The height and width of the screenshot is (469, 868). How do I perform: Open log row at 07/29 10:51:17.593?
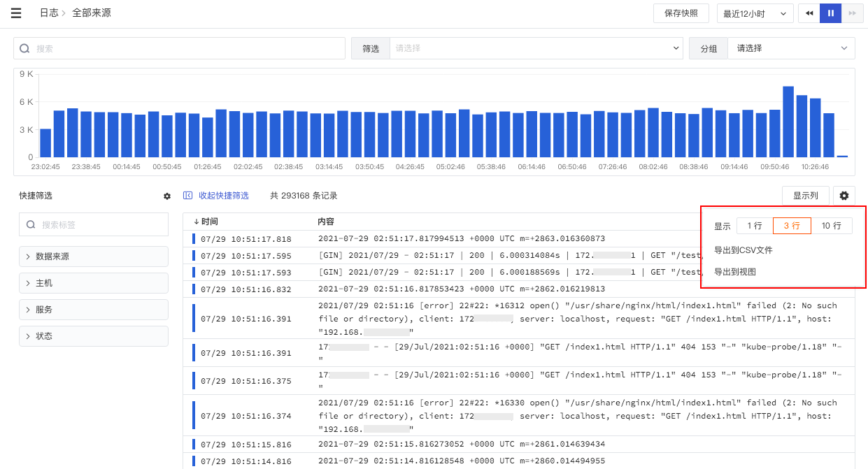pyautogui.click(x=519, y=273)
